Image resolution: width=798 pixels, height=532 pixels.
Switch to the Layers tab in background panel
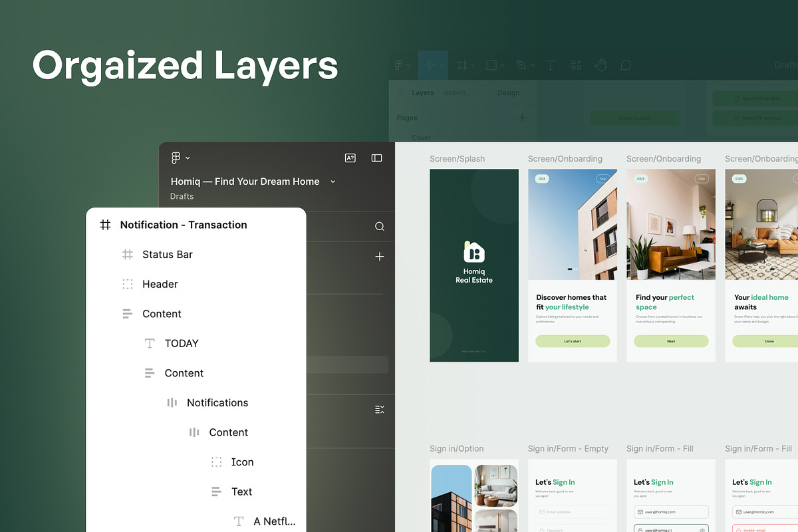(x=422, y=93)
